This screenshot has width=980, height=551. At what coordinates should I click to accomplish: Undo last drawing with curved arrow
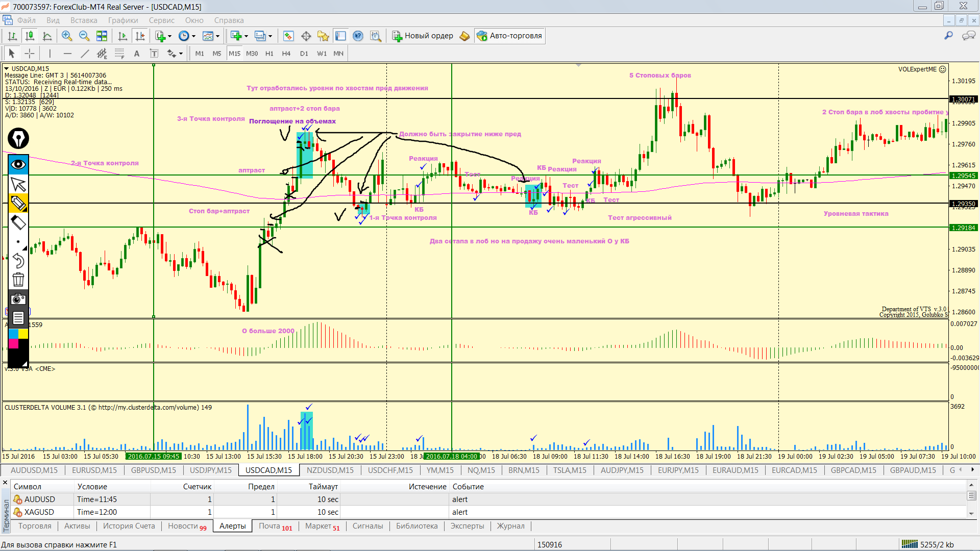pos(18,261)
